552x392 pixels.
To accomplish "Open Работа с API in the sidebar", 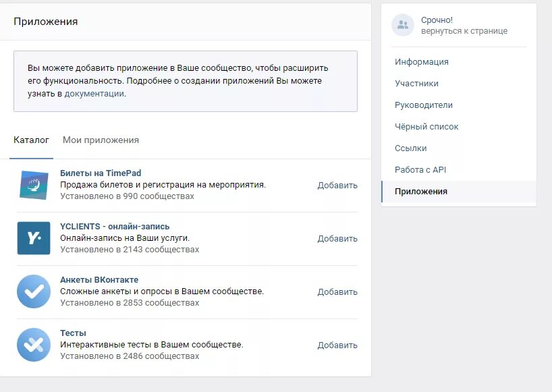I will (420, 169).
